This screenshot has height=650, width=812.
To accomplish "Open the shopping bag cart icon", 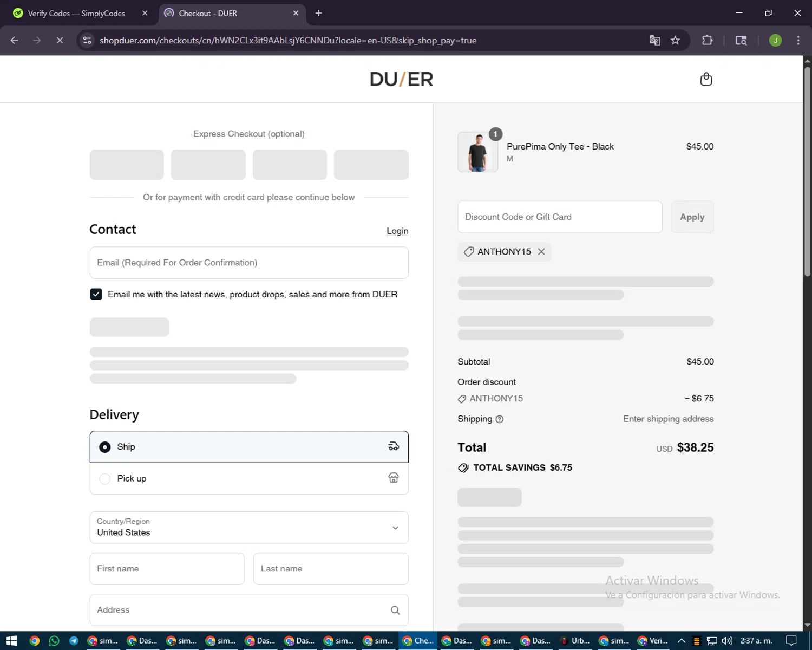I will 706,79.
